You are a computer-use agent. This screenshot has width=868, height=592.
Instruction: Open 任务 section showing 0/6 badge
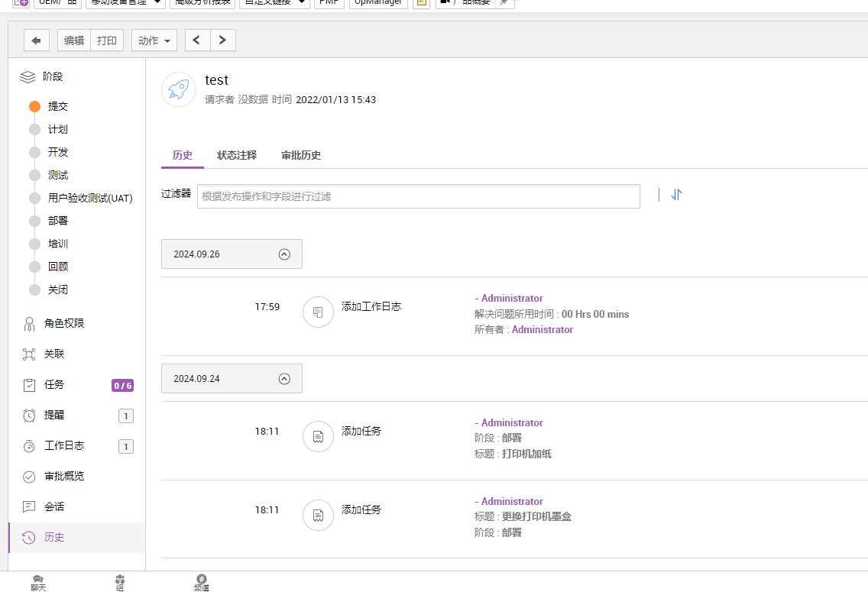54,385
